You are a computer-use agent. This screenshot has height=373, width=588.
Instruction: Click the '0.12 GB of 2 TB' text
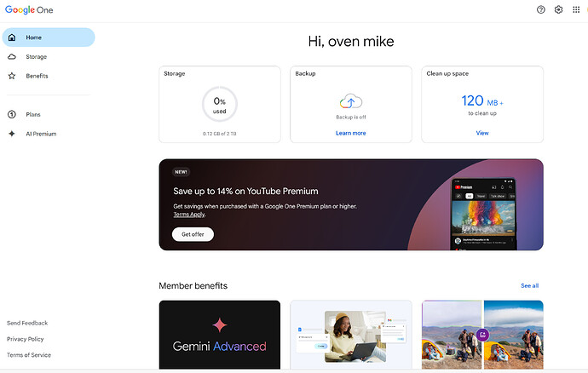219,134
